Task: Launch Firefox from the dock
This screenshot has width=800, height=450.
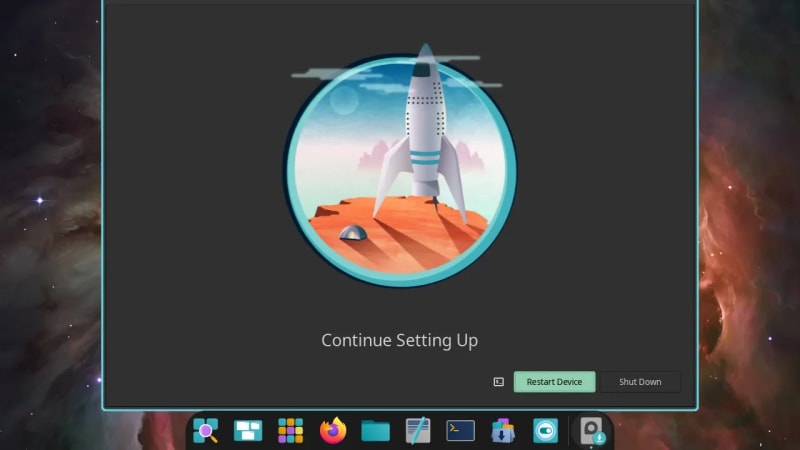Action: [x=333, y=431]
